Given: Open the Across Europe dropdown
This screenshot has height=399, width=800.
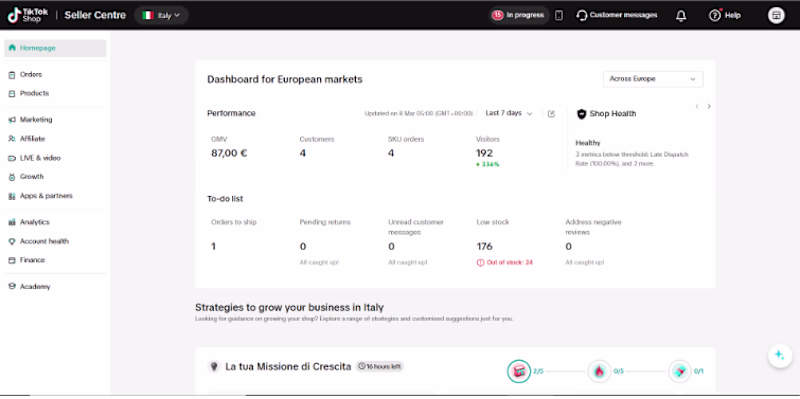Looking at the screenshot, I should pos(653,79).
